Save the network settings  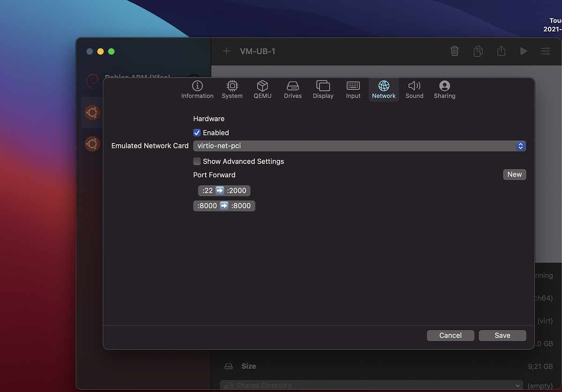(502, 335)
